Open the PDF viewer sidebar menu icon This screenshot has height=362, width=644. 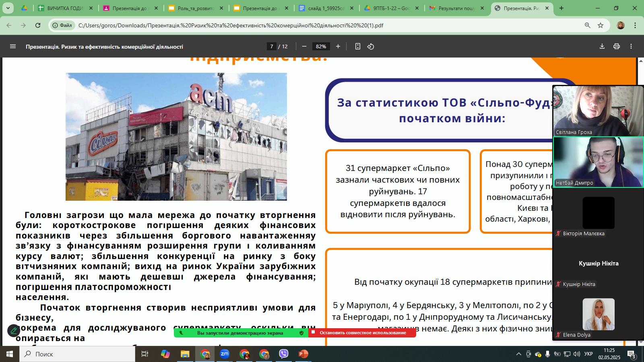(13, 46)
